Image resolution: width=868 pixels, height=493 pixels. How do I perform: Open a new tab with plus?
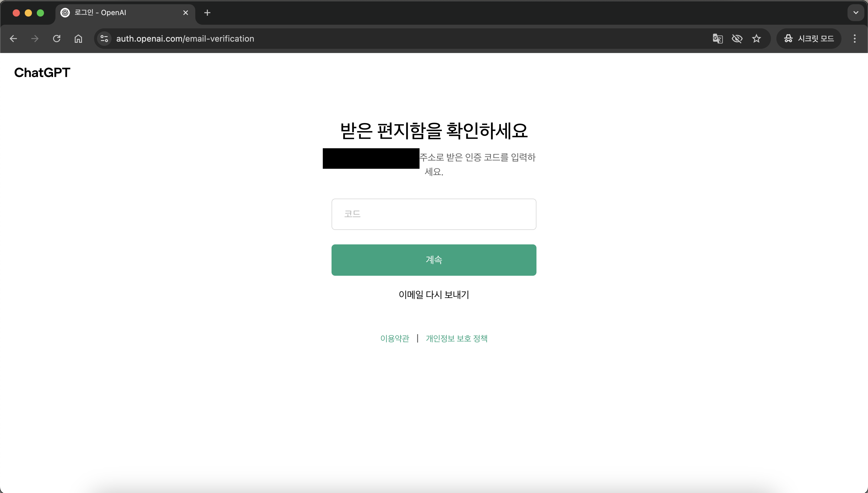(208, 13)
